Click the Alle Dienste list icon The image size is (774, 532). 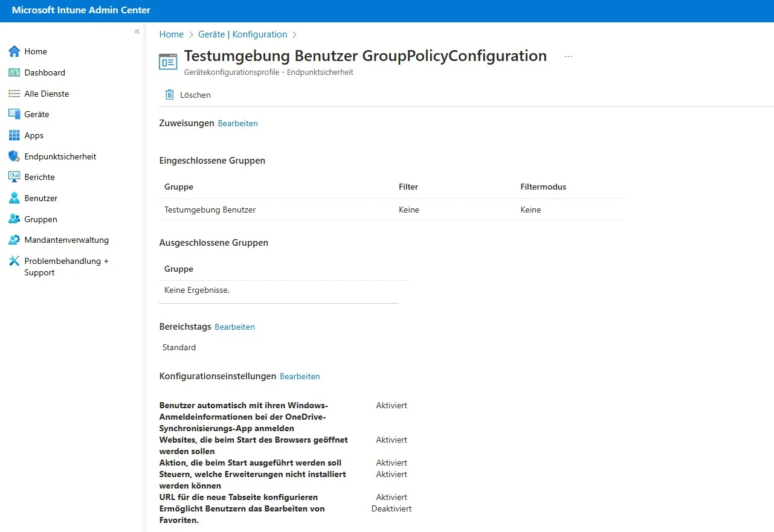pos(15,94)
